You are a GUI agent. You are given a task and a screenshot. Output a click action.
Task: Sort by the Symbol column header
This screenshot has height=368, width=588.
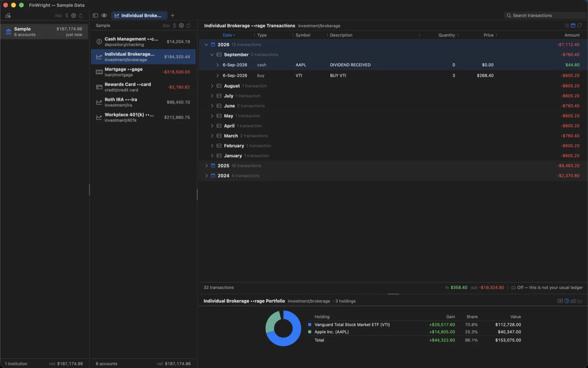click(x=303, y=35)
